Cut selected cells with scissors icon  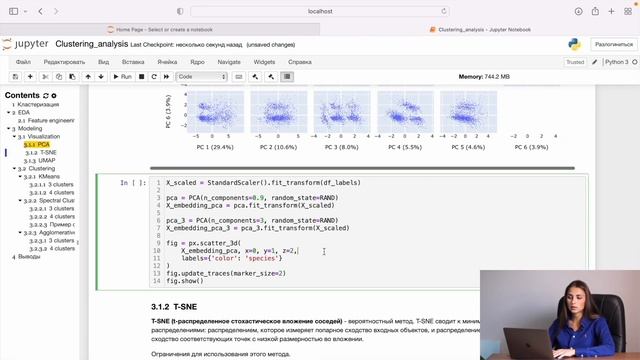(45, 77)
